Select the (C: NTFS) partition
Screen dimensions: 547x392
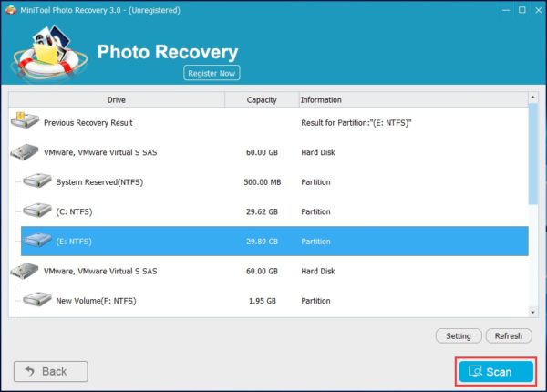[x=274, y=211]
